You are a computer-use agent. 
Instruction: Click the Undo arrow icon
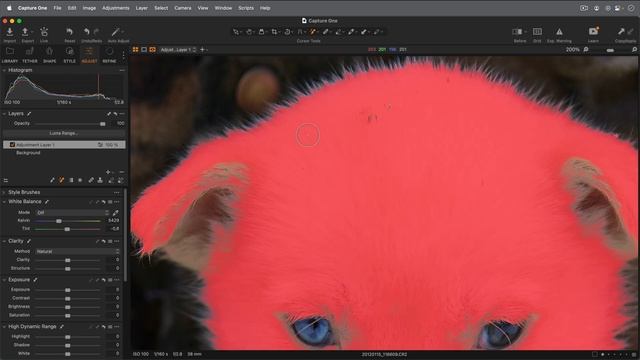coord(86,32)
